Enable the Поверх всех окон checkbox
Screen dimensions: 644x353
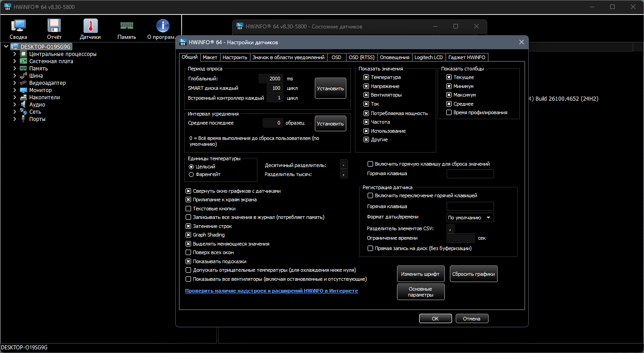189,253
